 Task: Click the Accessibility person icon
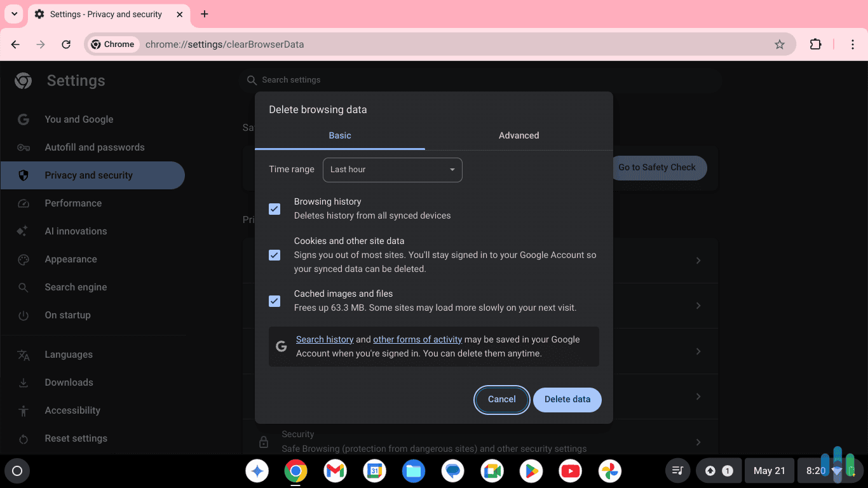click(23, 410)
